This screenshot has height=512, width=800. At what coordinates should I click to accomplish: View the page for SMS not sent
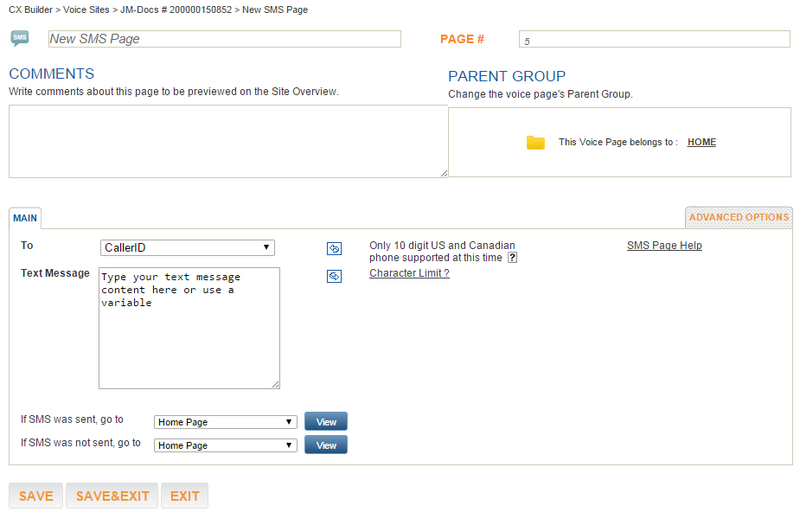coord(326,445)
